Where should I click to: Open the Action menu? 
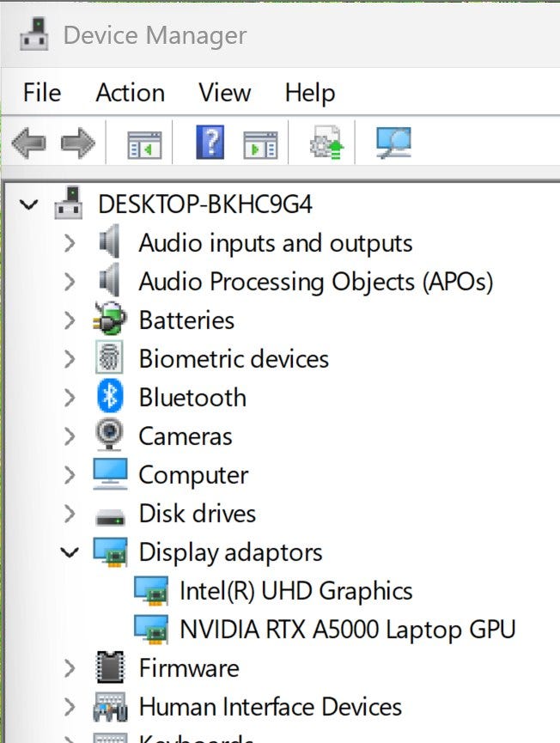pos(130,93)
